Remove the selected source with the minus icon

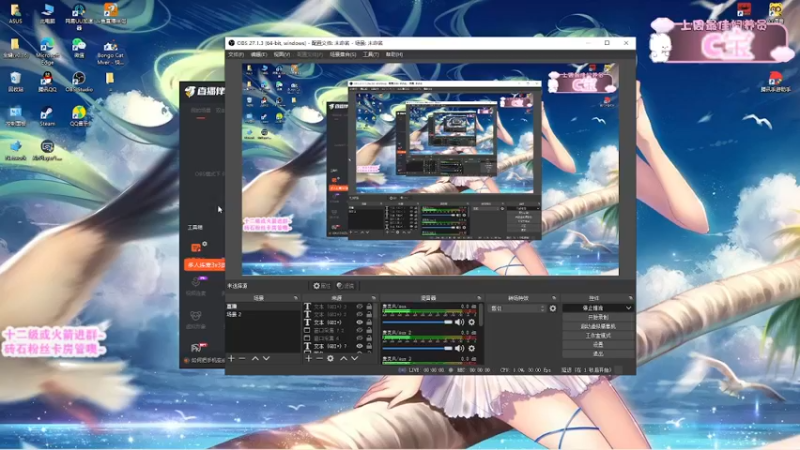319,359
